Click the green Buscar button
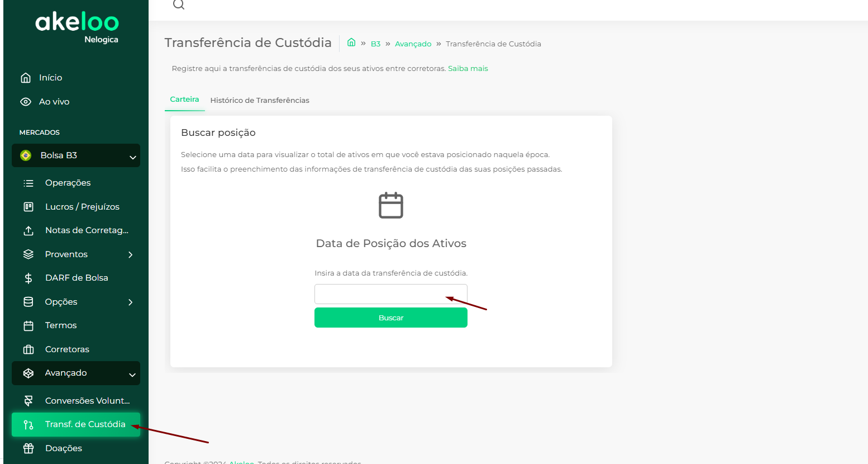Viewport: 868px width, 464px height. click(x=391, y=318)
